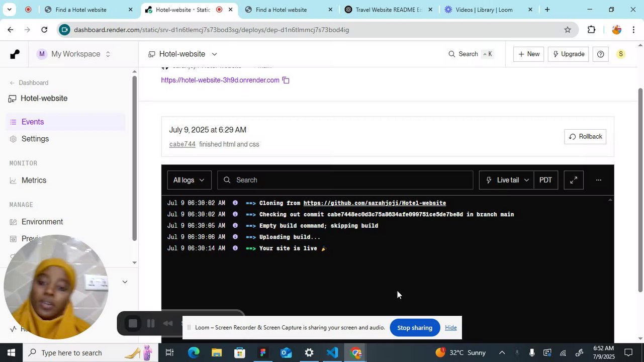The height and width of the screenshot is (362, 644).
Task: Expand the collapsed sidebar section chevron
Action: pos(125,282)
